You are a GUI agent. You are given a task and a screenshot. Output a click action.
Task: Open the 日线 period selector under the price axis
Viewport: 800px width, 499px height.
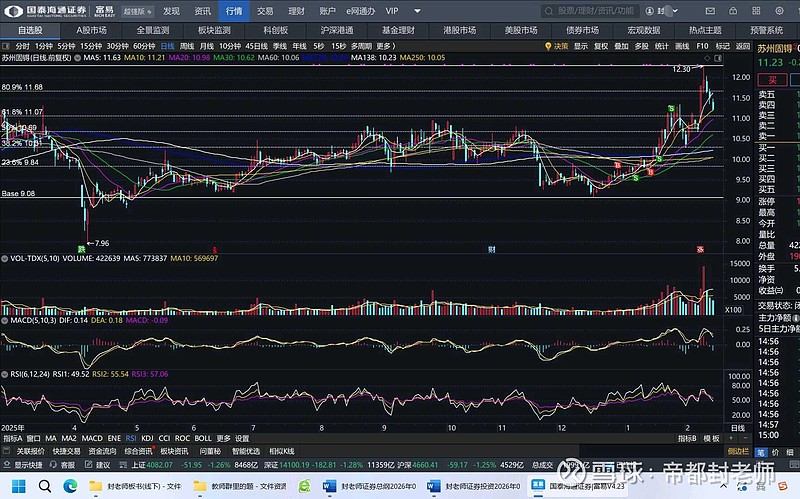(738, 428)
